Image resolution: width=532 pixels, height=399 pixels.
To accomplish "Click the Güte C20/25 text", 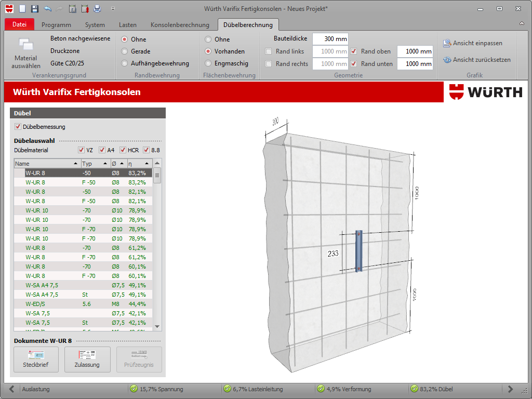I will tap(67, 63).
